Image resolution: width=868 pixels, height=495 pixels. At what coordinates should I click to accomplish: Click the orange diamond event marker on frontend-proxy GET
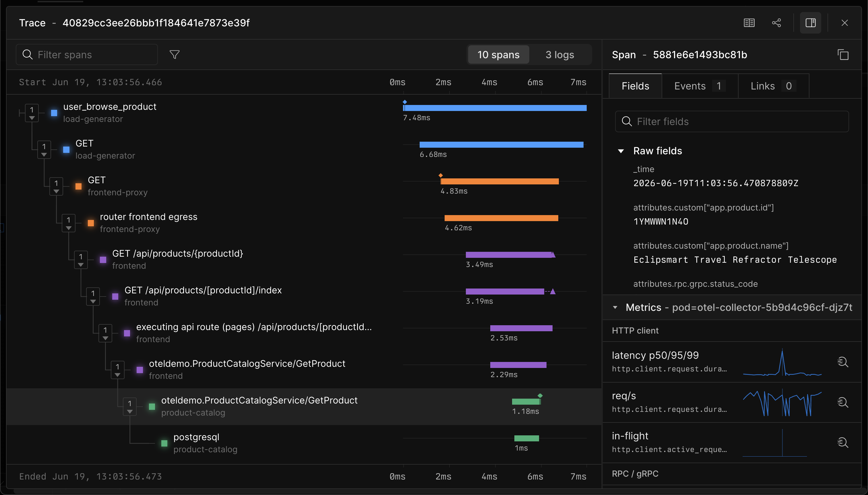click(441, 176)
